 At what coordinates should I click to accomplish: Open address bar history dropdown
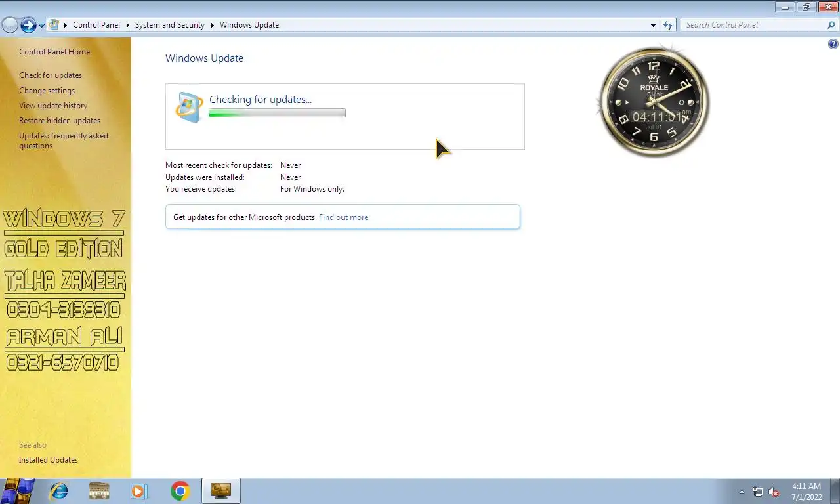[x=653, y=25]
